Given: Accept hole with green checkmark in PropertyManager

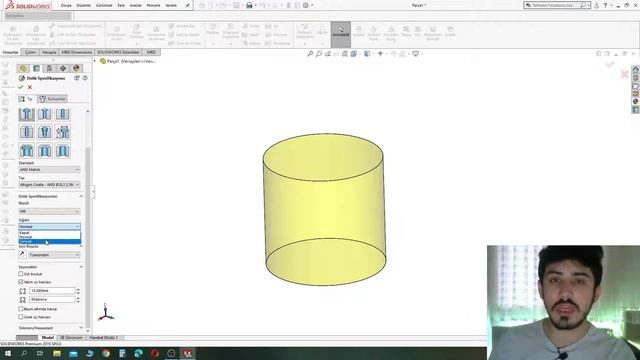Looking at the screenshot, I should point(21,87).
